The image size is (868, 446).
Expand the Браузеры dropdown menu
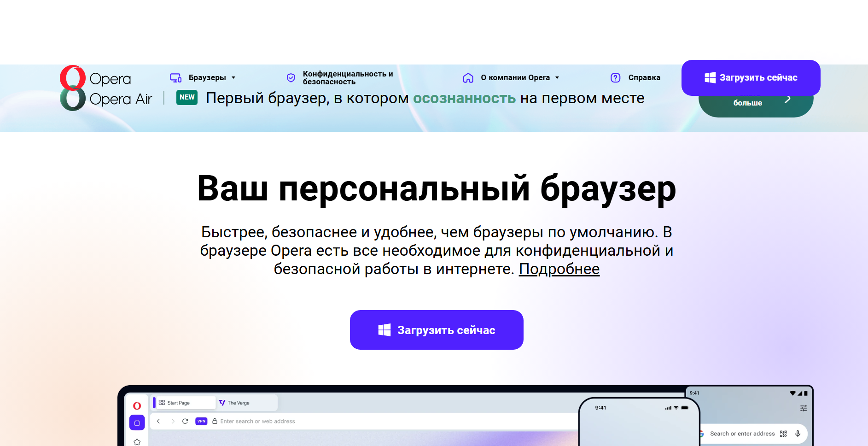(203, 77)
